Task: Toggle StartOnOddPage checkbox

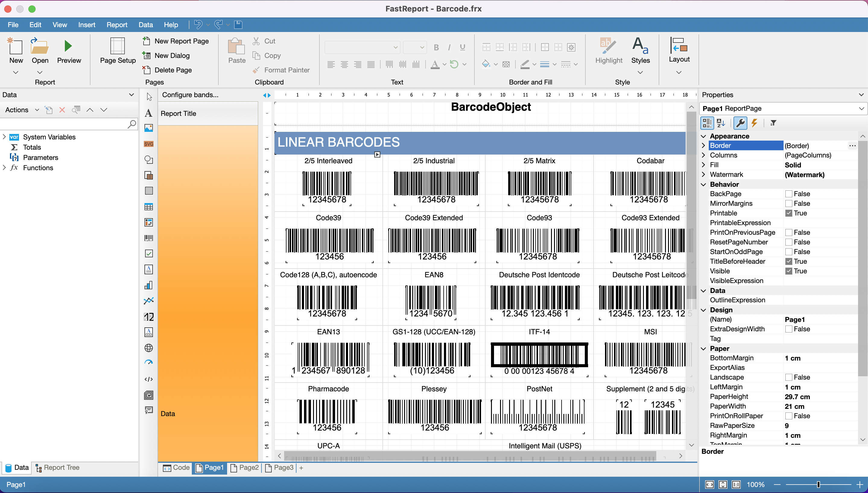Action: click(789, 252)
